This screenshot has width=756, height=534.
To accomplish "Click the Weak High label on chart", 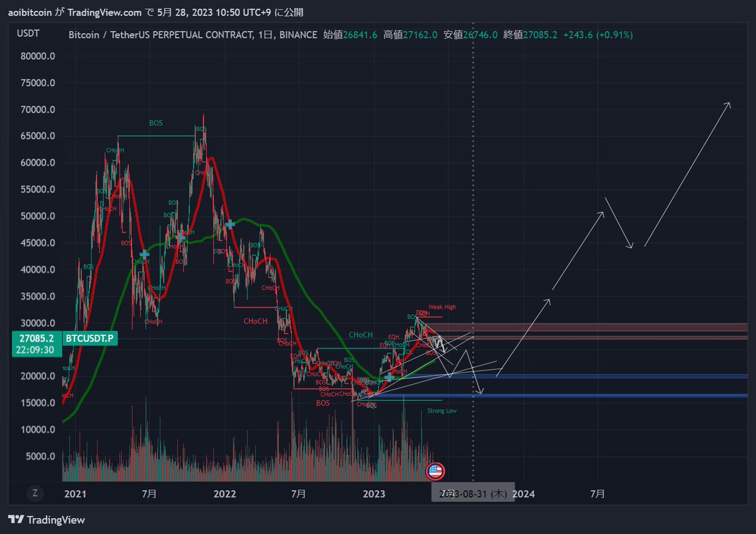I will tap(442, 307).
